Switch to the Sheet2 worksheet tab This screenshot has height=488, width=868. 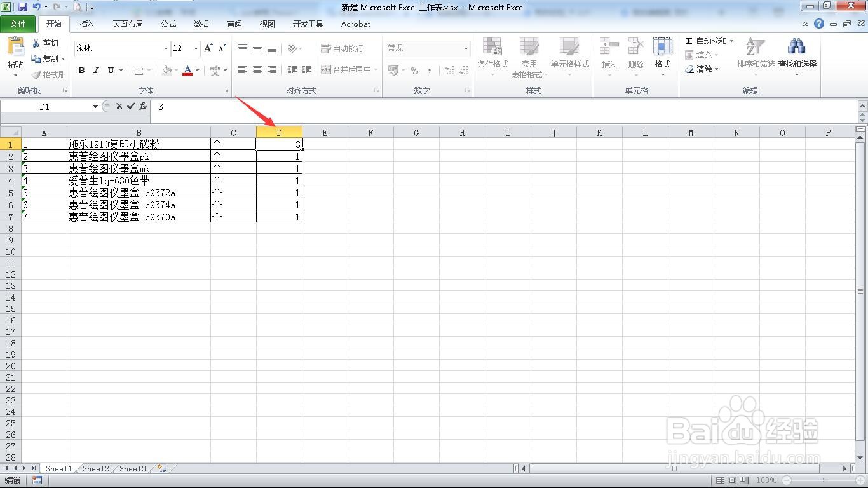click(x=96, y=469)
